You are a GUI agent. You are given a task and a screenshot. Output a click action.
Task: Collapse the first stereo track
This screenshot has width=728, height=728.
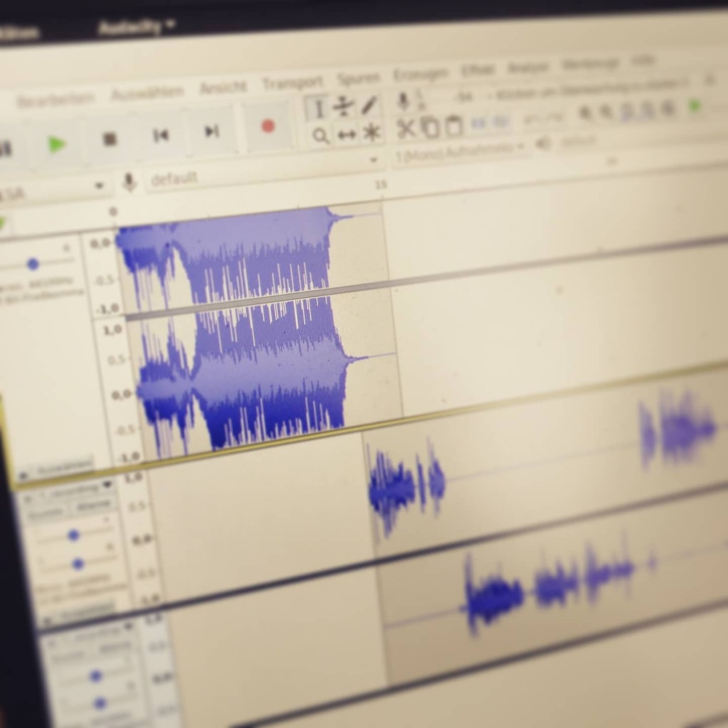23,475
